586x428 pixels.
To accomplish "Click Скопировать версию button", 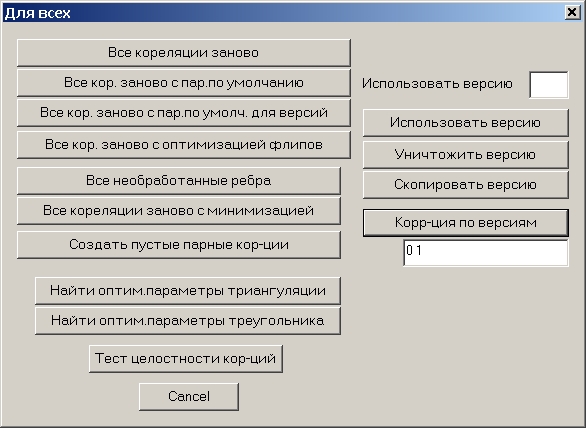I will coord(466,185).
